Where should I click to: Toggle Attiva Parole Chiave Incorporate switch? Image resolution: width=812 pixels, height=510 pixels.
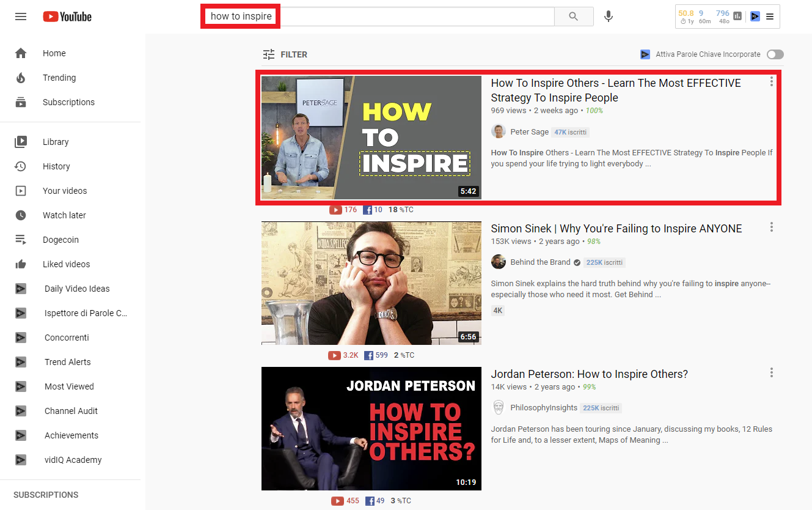tap(775, 54)
